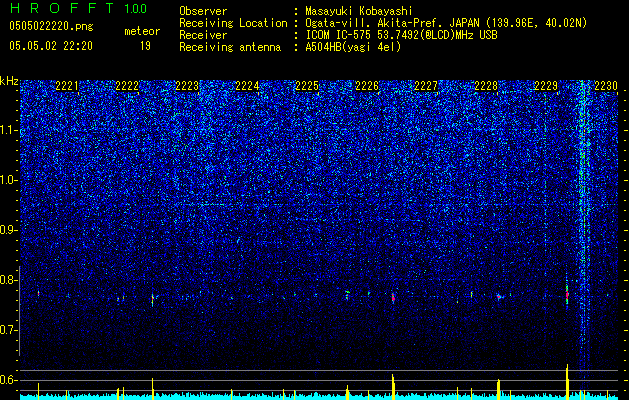Click the meteor count value 19
629x400 pixels.
click(145, 46)
